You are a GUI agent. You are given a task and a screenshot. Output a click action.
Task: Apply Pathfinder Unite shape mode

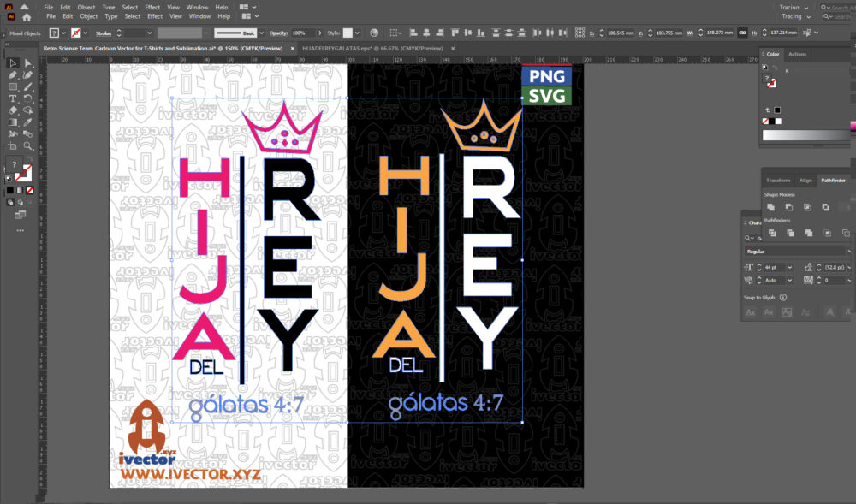tap(771, 207)
